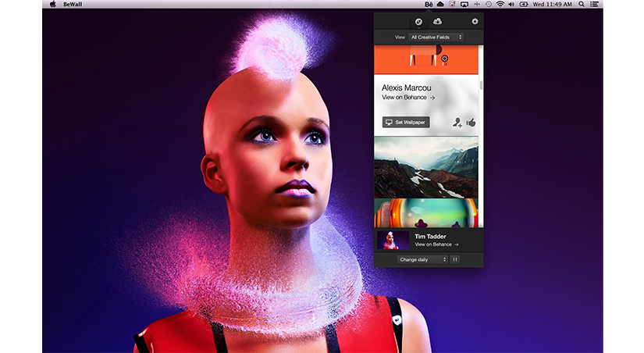Click the Behance Bē menu bar icon
This screenshot has width=644, height=353.
click(429, 4)
